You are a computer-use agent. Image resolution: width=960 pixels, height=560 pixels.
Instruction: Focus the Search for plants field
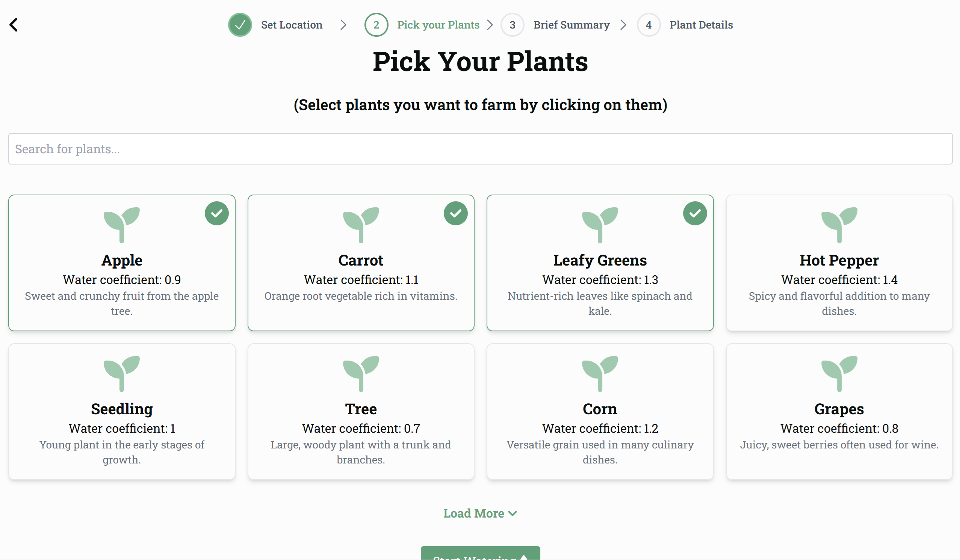point(480,149)
